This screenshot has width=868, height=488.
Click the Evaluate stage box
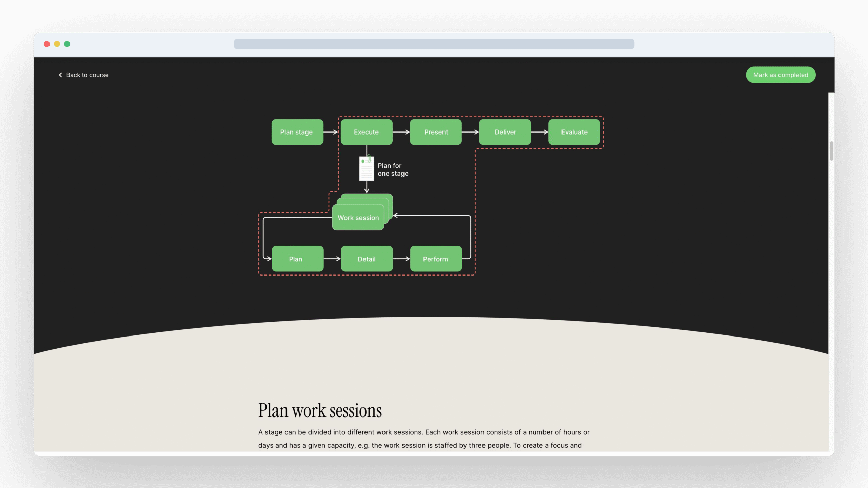pyautogui.click(x=574, y=132)
